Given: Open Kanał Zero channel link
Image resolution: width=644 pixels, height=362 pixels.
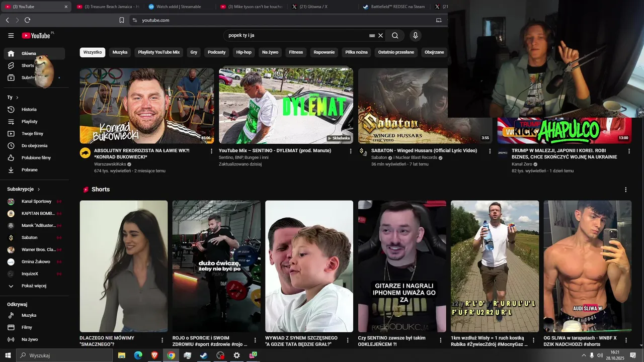Looking at the screenshot, I should pyautogui.click(x=522, y=164).
